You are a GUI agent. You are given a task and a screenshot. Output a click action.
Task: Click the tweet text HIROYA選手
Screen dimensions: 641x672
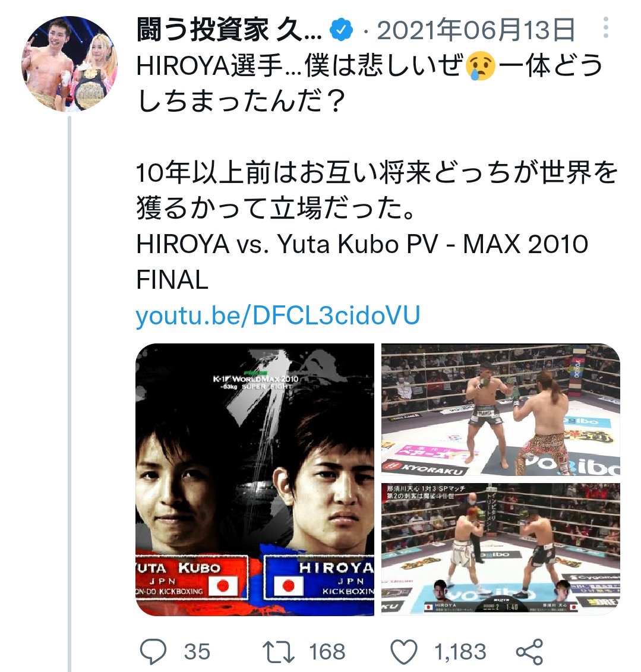point(209,66)
